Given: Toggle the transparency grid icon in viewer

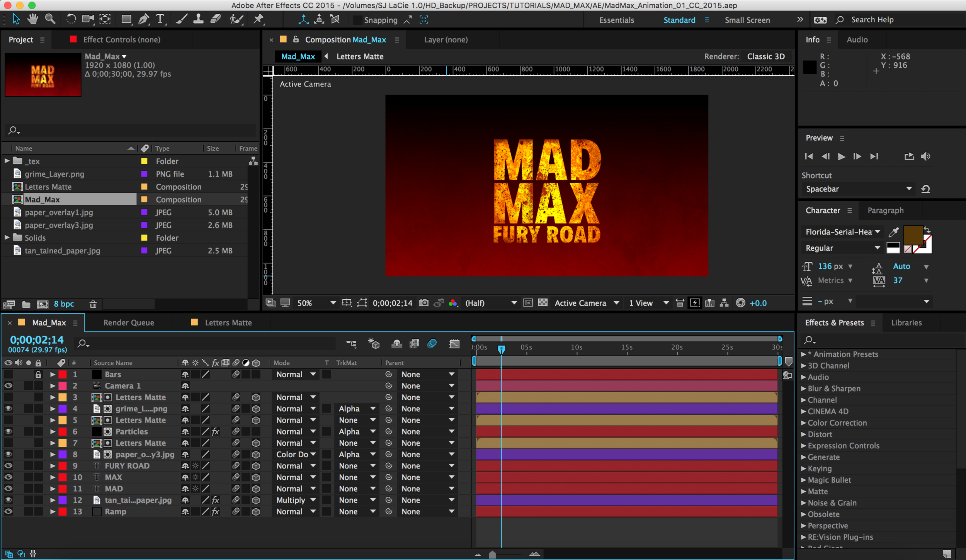Looking at the screenshot, I should click(543, 303).
